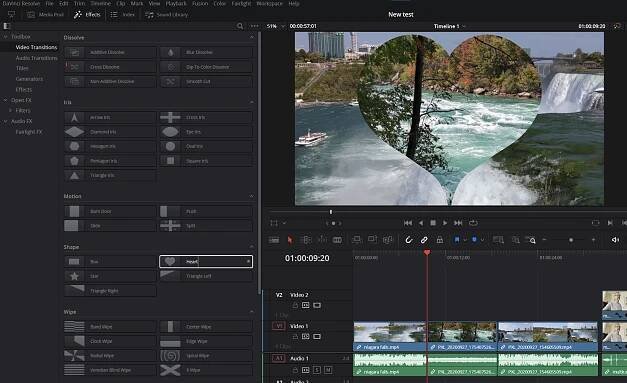Image resolution: width=627 pixels, height=383 pixels.
Task: Collapse the Toolbox tree arrow
Action: (6, 36)
